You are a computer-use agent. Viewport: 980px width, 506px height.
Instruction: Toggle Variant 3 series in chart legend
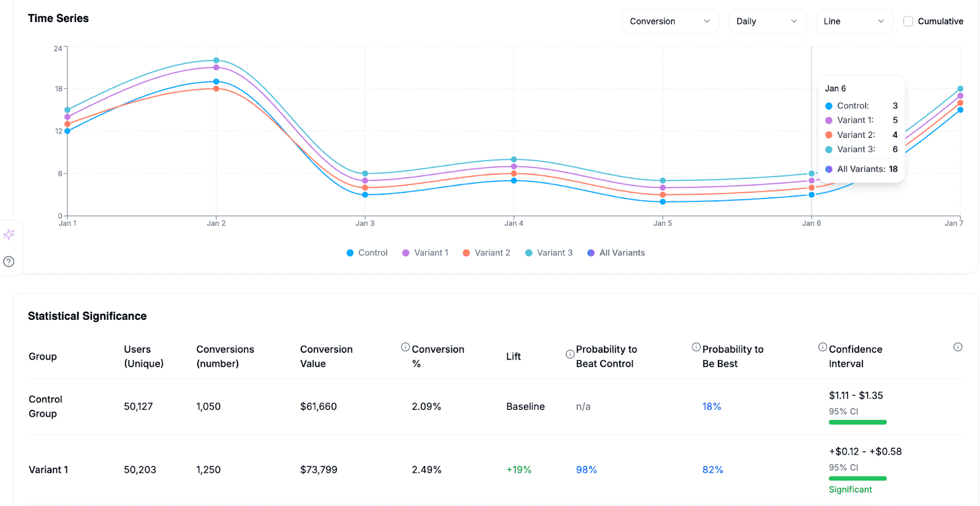click(549, 253)
